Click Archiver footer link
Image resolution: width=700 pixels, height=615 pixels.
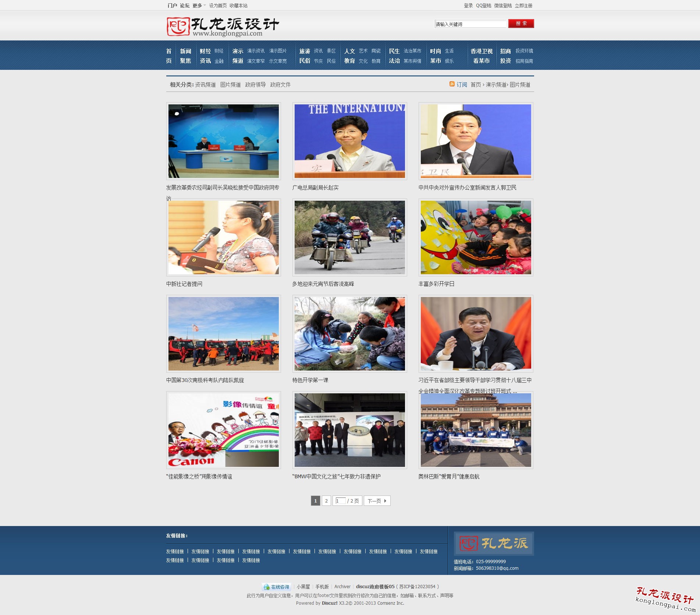(342, 587)
